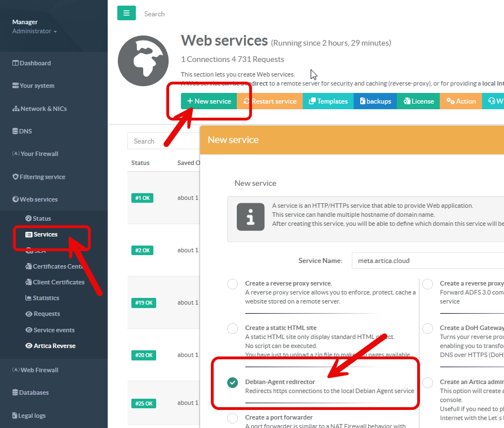Expand the Administrator user dropdown
Screen dimensions: 504x428
(34, 32)
